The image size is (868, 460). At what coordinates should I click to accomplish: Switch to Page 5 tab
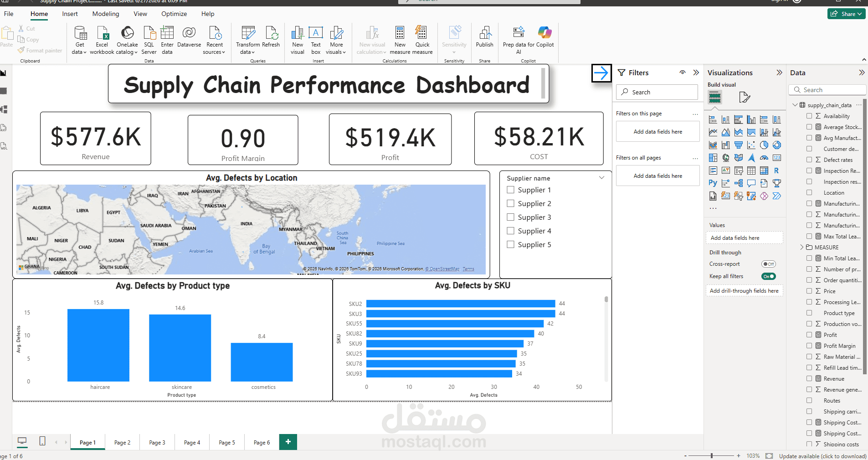(227, 442)
